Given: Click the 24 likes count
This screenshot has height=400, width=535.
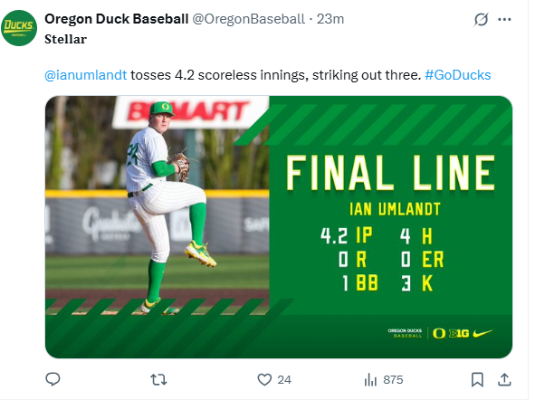Looking at the screenshot, I should tap(284, 380).
